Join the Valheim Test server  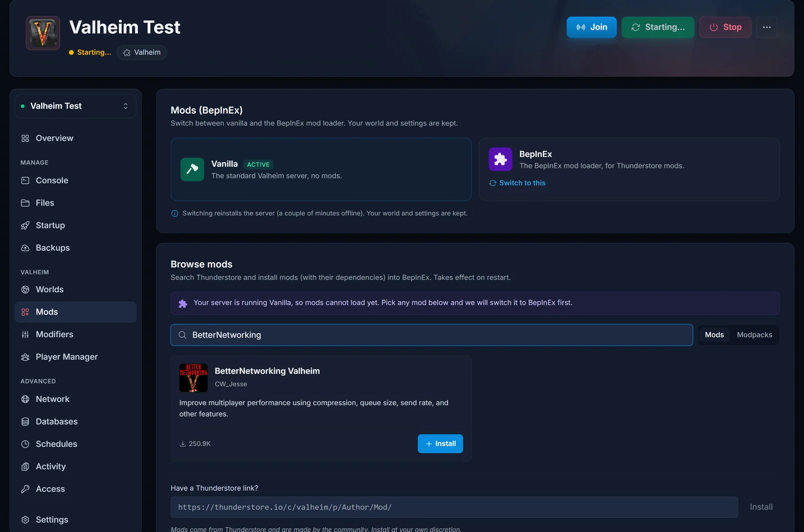click(591, 27)
